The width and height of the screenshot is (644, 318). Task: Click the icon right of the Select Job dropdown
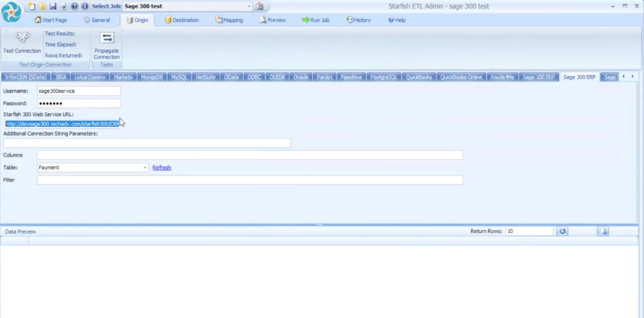(259, 6)
